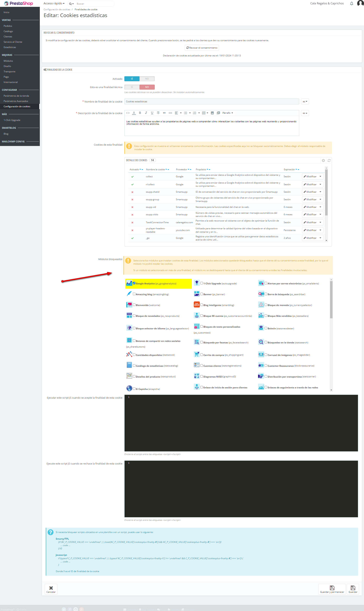The height and width of the screenshot is (611, 364).
Task: Click the cookie details table scrollbar
Action: pyautogui.click(x=326, y=192)
